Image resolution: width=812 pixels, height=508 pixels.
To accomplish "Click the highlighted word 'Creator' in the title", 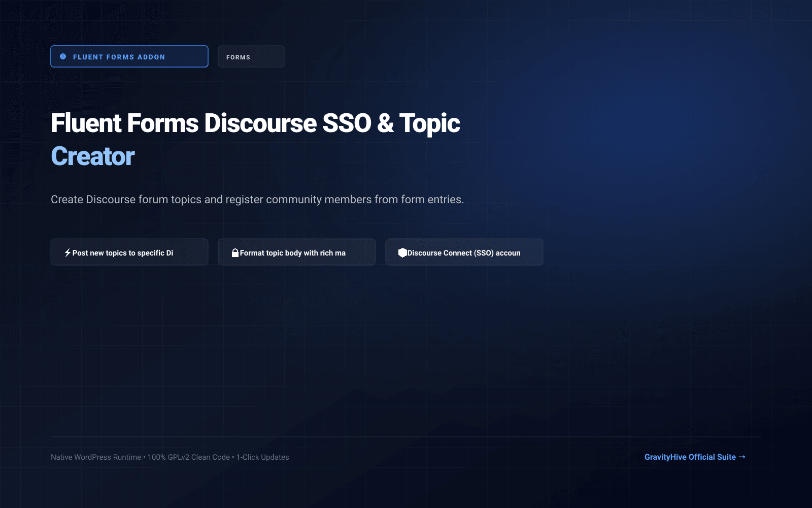I will (x=93, y=156).
